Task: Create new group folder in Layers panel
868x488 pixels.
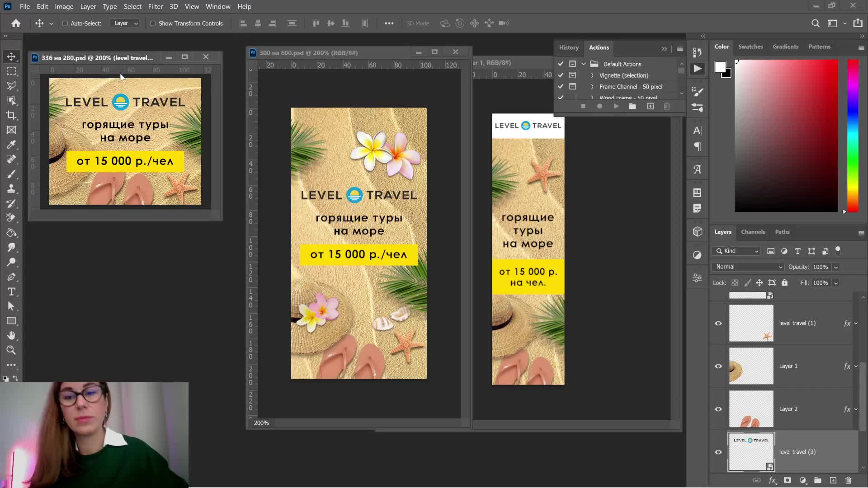Action: [x=817, y=480]
